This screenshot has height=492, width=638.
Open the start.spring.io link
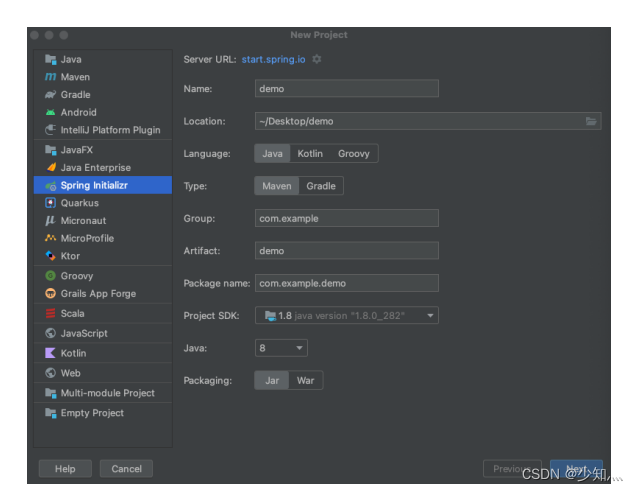(x=273, y=59)
